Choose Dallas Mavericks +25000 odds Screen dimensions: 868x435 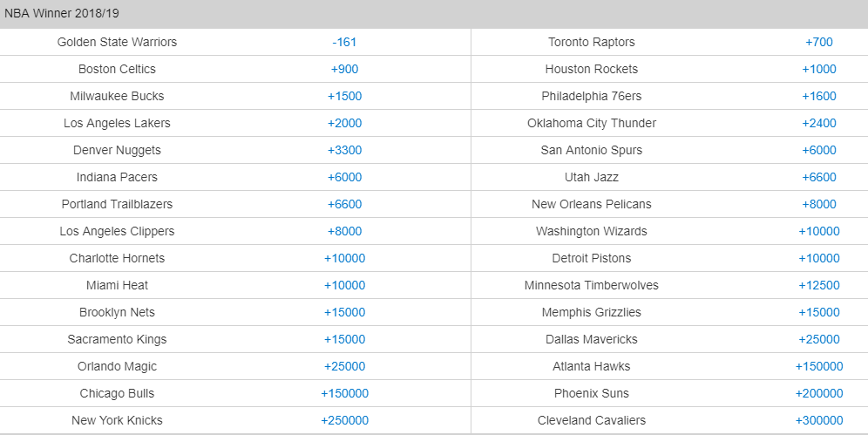819,339
